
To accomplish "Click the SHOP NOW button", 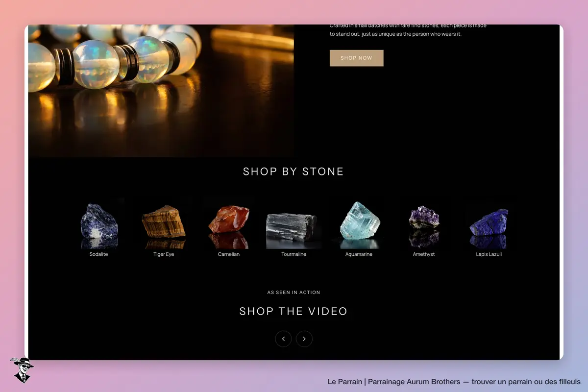I will point(356,58).
